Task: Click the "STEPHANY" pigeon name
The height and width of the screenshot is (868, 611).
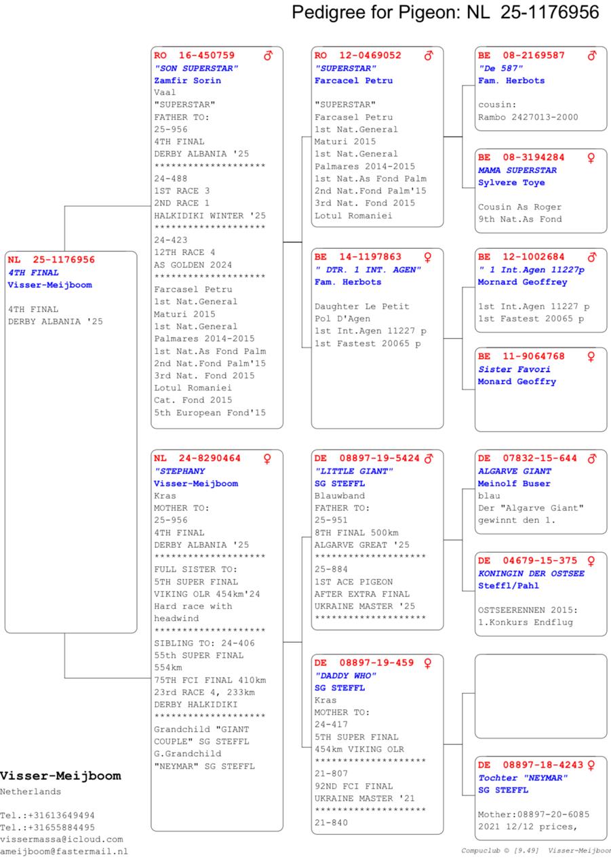Action: point(180,471)
